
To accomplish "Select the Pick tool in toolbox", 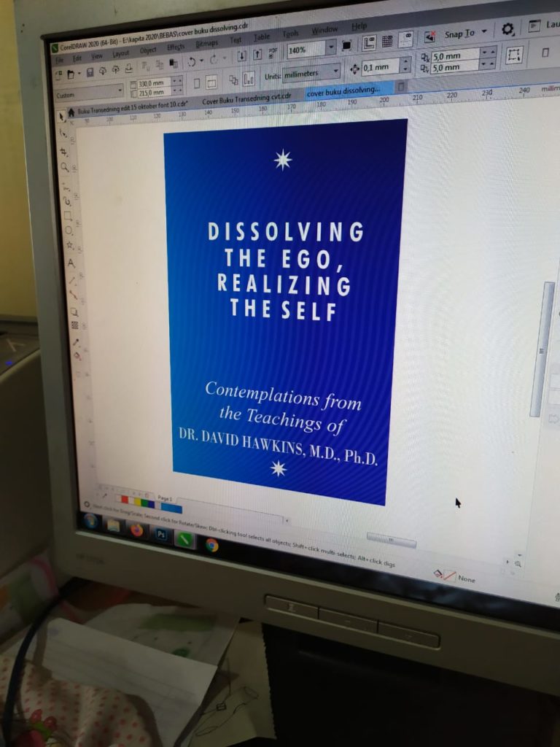I will pyautogui.click(x=62, y=117).
